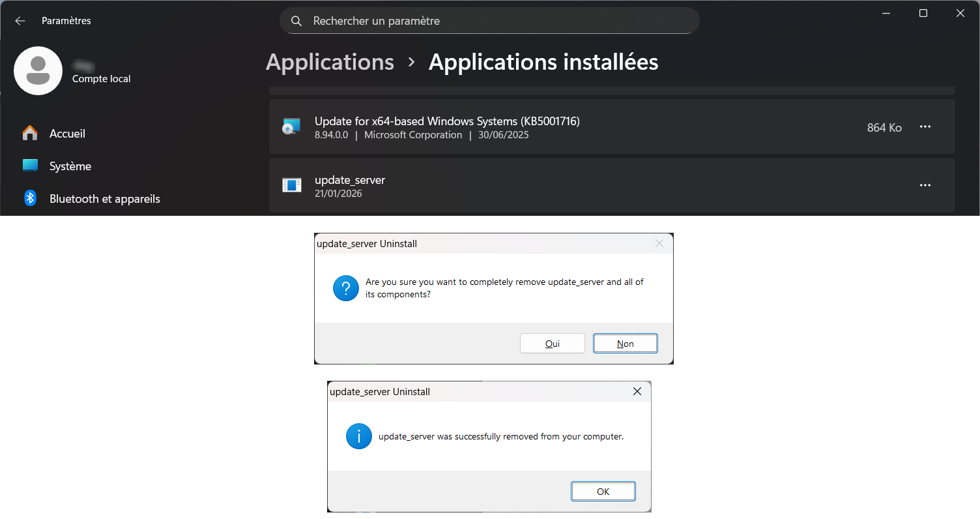Click the search magnifier icon

pos(296,21)
